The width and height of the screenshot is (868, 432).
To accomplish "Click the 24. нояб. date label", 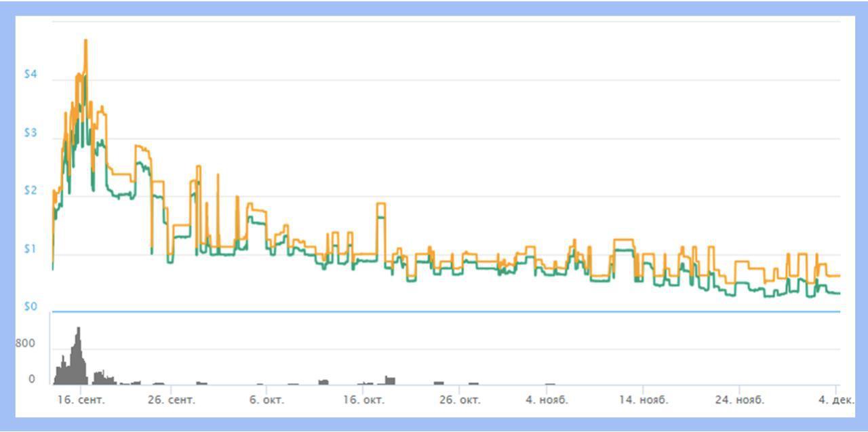I will click(740, 400).
